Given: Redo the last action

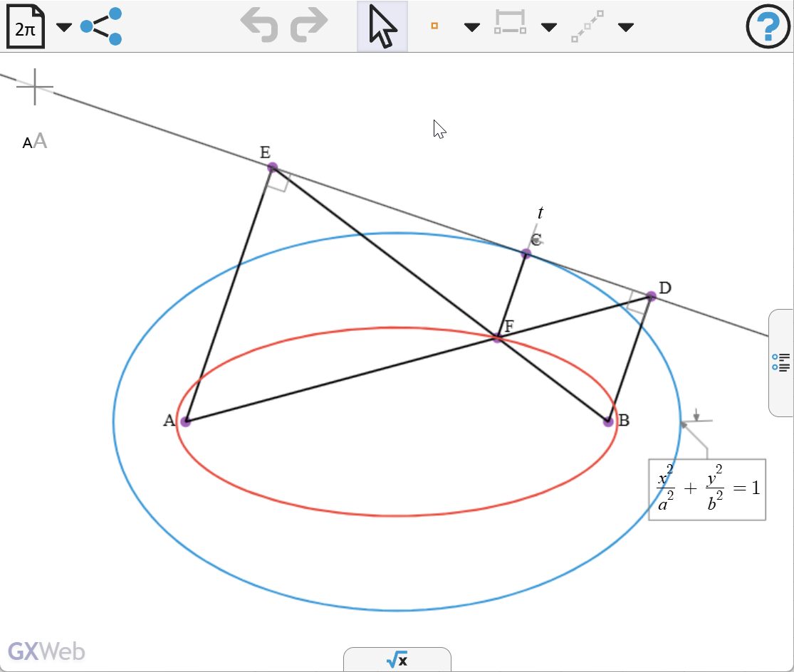Looking at the screenshot, I should 309,25.
